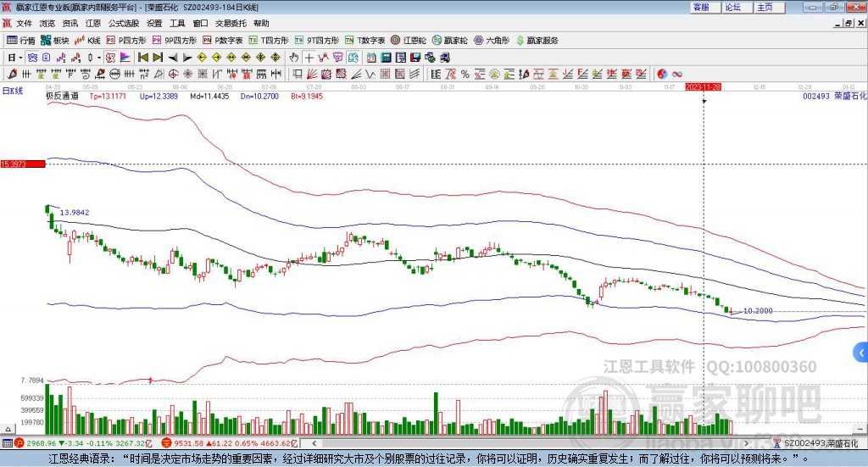Open 赢家服务 with dollar icon
Image resolution: width=868 pixels, height=467 pixels.
point(537,41)
